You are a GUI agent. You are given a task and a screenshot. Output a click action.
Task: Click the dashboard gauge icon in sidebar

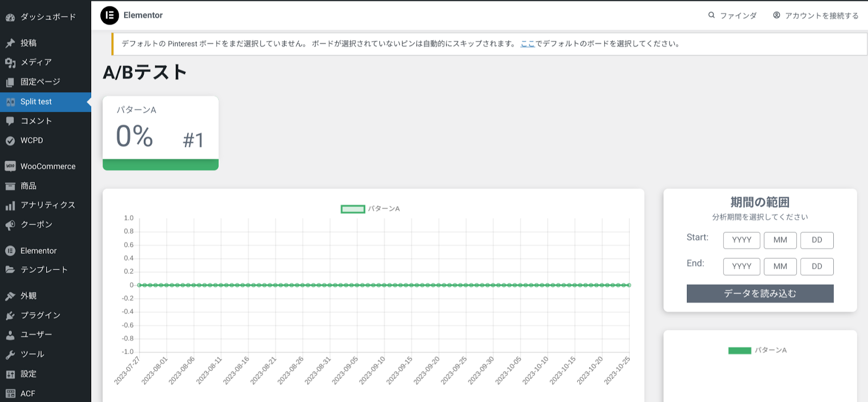pos(10,17)
